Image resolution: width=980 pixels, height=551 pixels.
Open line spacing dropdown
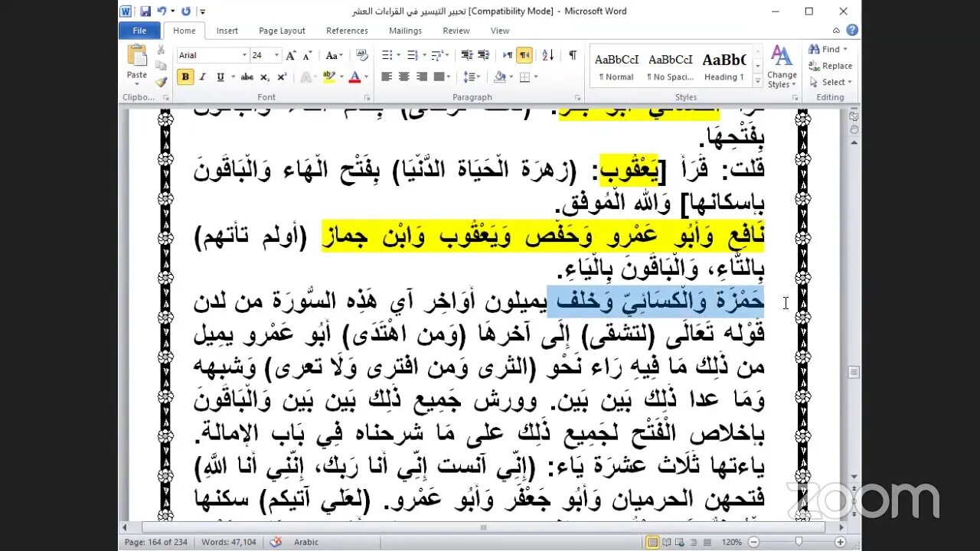click(472, 77)
